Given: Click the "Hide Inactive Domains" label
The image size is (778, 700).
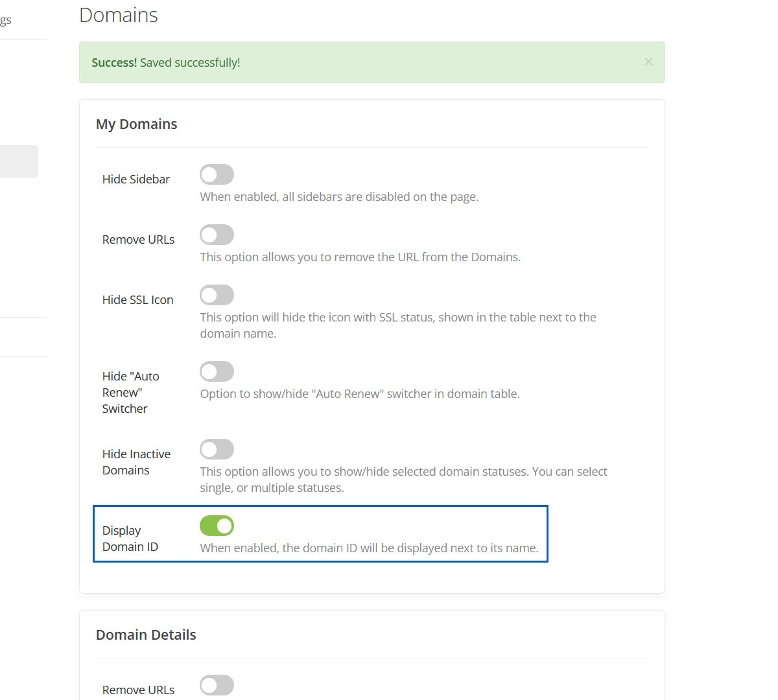Looking at the screenshot, I should [x=136, y=462].
